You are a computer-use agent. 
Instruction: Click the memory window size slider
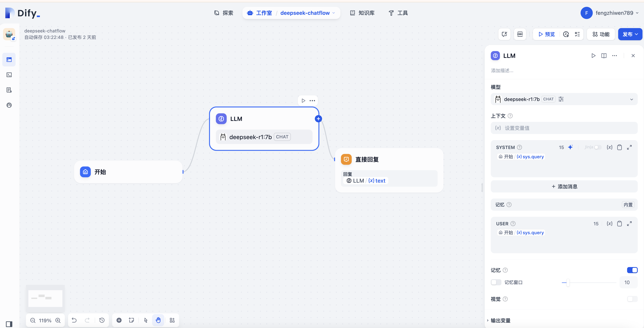pos(568,282)
